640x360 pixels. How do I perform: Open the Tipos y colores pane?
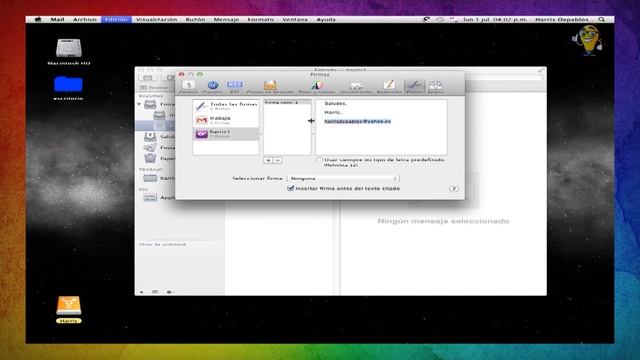pyautogui.click(x=317, y=87)
